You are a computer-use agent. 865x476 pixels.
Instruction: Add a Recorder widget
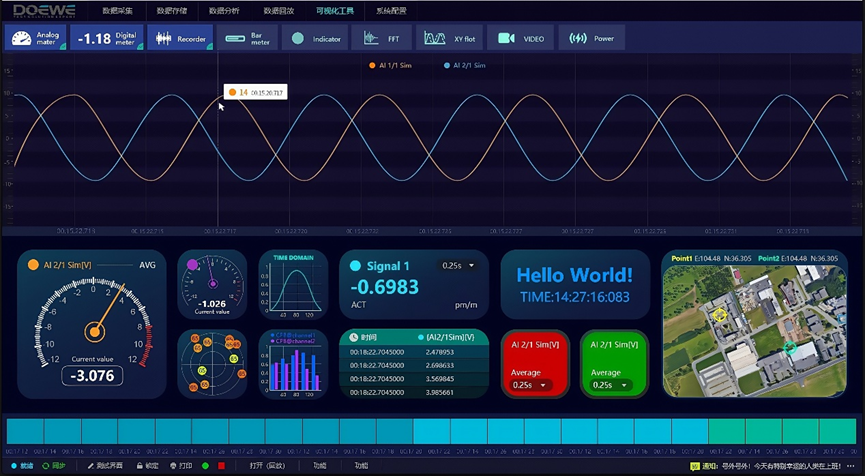180,38
